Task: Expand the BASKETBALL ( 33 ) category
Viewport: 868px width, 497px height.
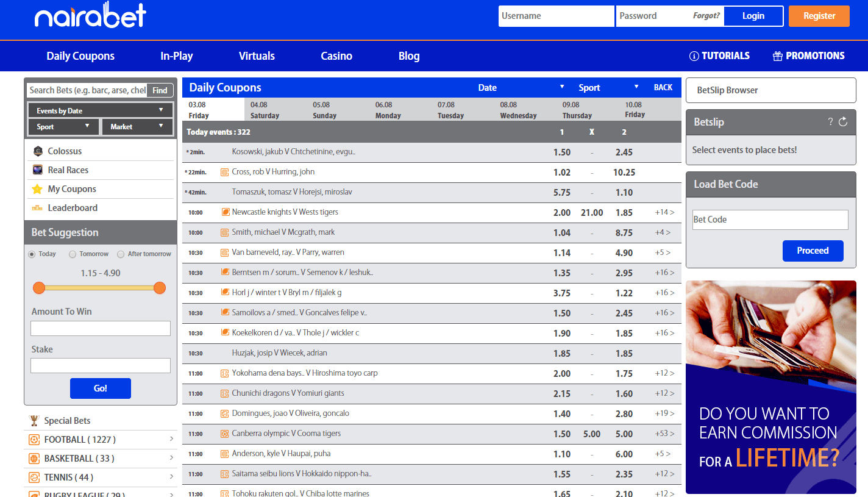Action: point(101,459)
